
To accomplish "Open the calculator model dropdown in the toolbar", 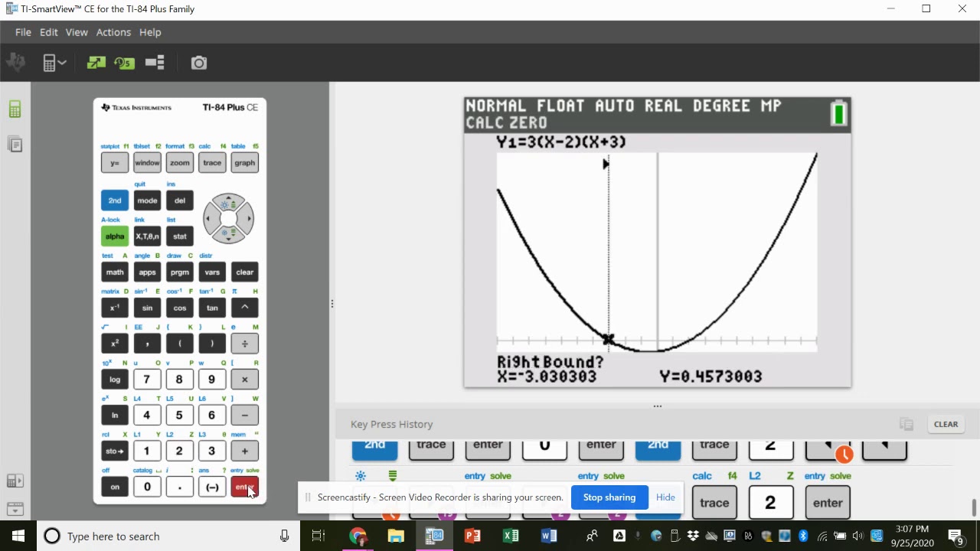I will (54, 63).
